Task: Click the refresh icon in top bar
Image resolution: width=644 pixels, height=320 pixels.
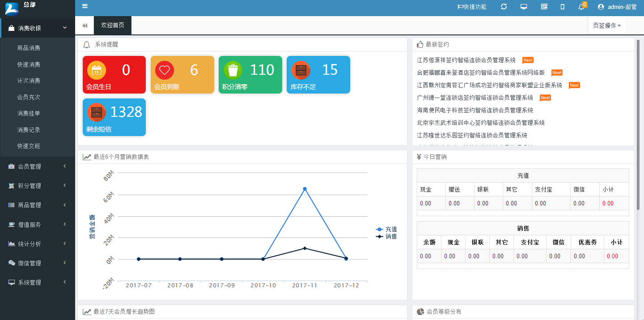Action: [x=504, y=7]
